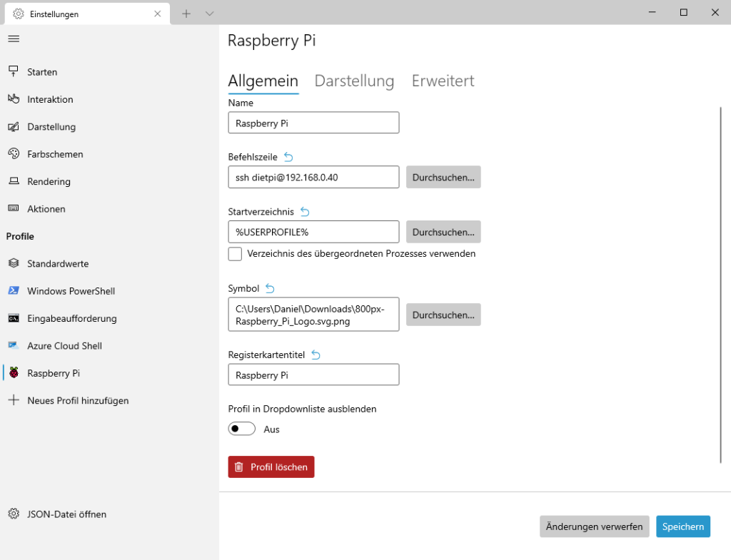Click the Profil löschen button
Image resolution: width=731 pixels, height=560 pixels.
[x=271, y=467]
